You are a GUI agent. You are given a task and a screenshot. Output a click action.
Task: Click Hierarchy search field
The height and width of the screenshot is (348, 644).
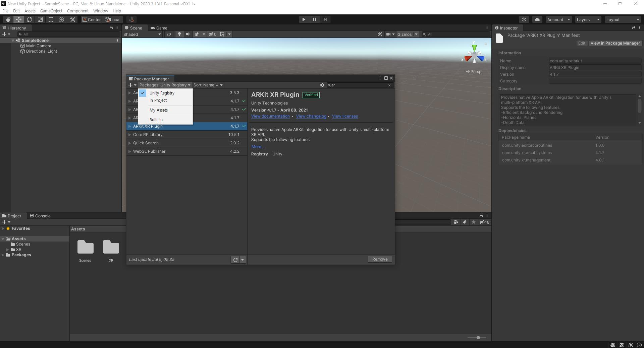(69, 34)
